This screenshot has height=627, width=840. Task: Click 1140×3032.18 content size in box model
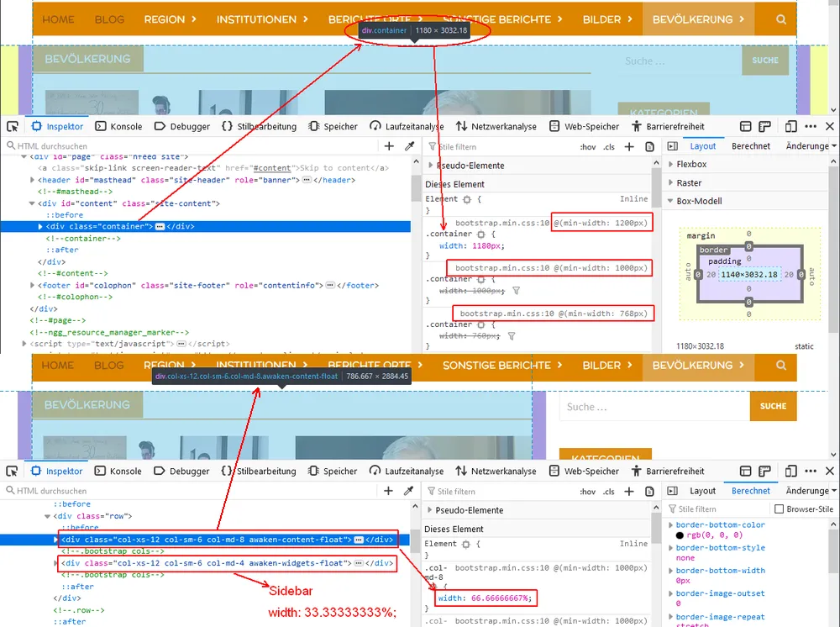(x=749, y=274)
